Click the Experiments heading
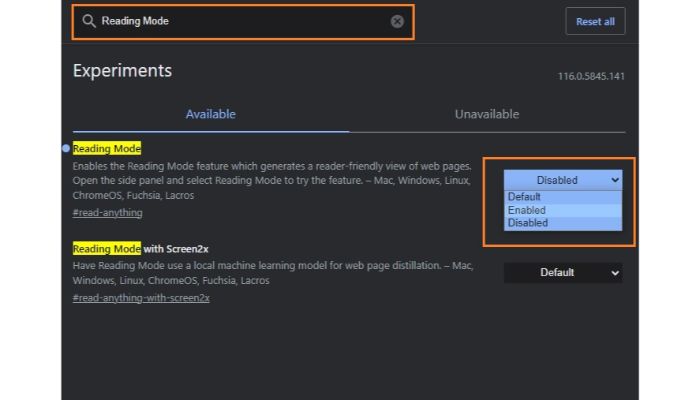The image size is (700, 400). pos(122,71)
